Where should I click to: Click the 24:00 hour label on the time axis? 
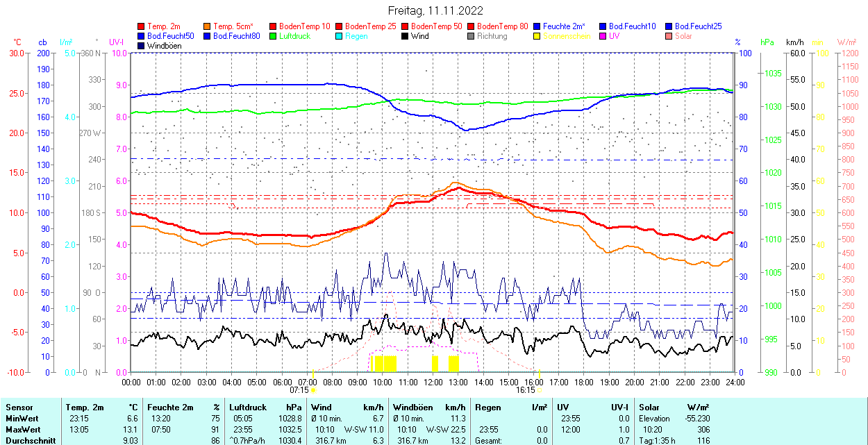(x=735, y=382)
